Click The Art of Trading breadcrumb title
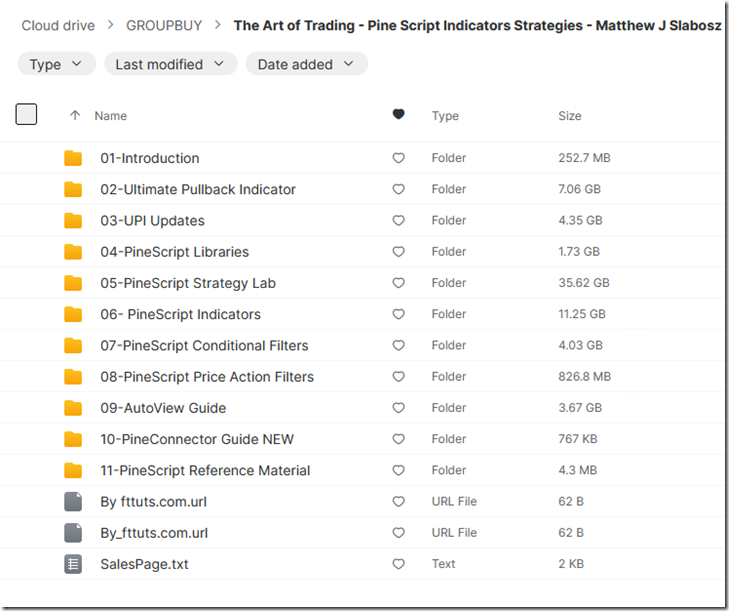The image size is (729, 611). click(477, 25)
